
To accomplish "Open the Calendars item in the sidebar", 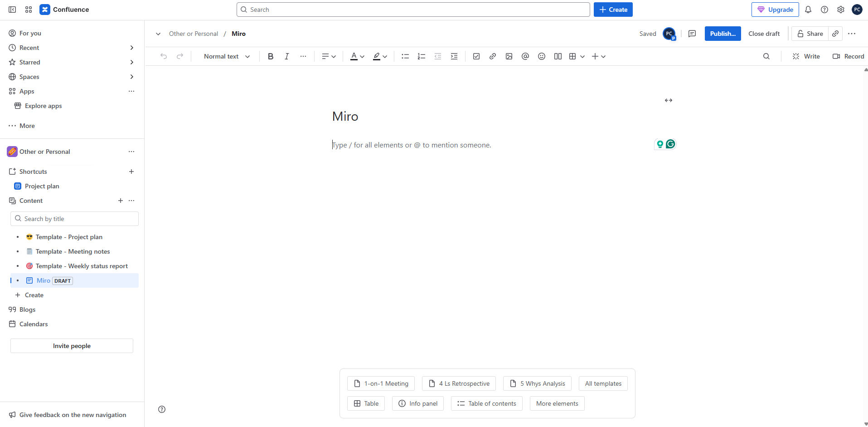I will click(34, 324).
